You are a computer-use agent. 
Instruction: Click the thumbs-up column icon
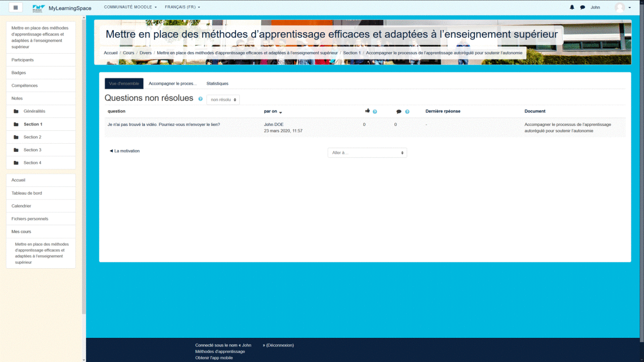[x=368, y=111]
